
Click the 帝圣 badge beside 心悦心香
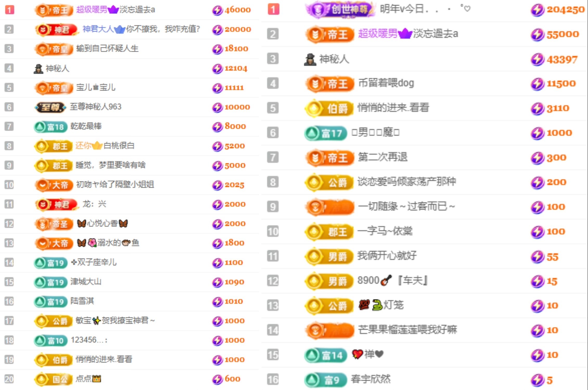point(54,224)
